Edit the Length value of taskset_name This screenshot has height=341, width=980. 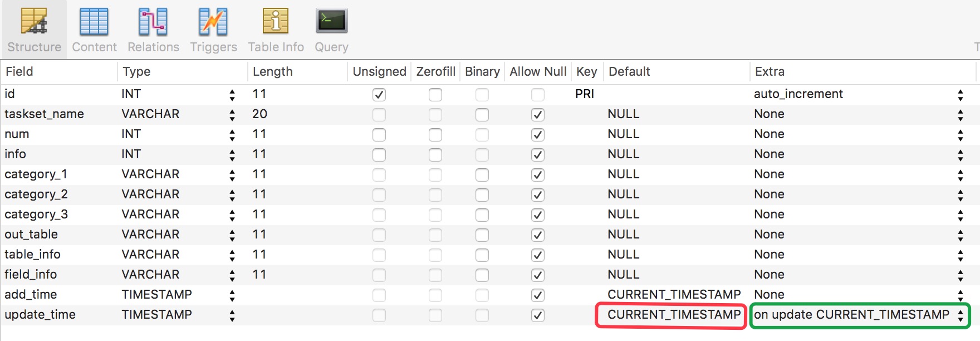pos(260,114)
